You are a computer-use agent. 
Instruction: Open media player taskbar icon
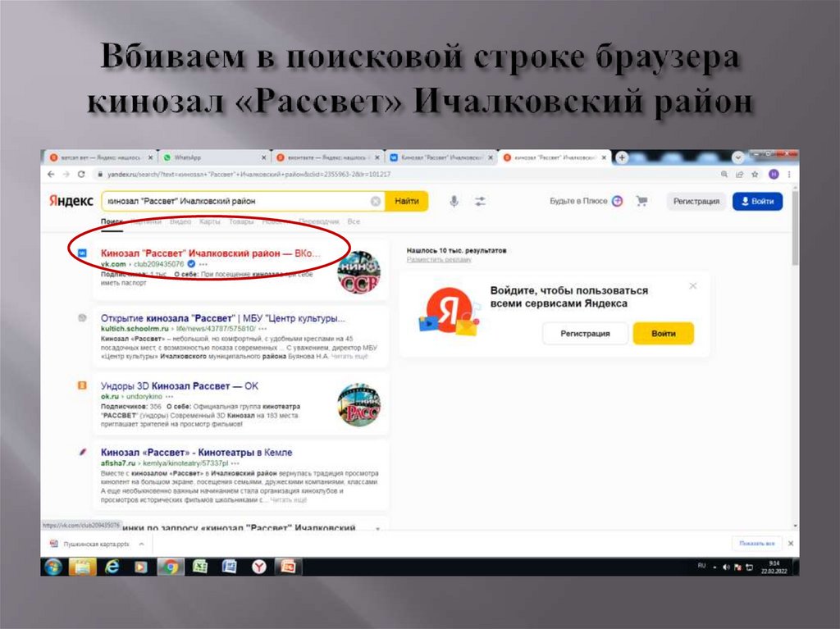(141, 567)
